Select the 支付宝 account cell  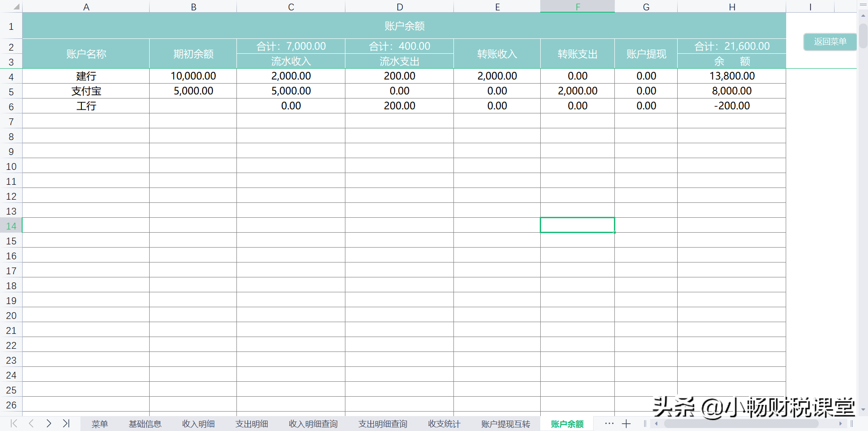click(x=86, y=91)
